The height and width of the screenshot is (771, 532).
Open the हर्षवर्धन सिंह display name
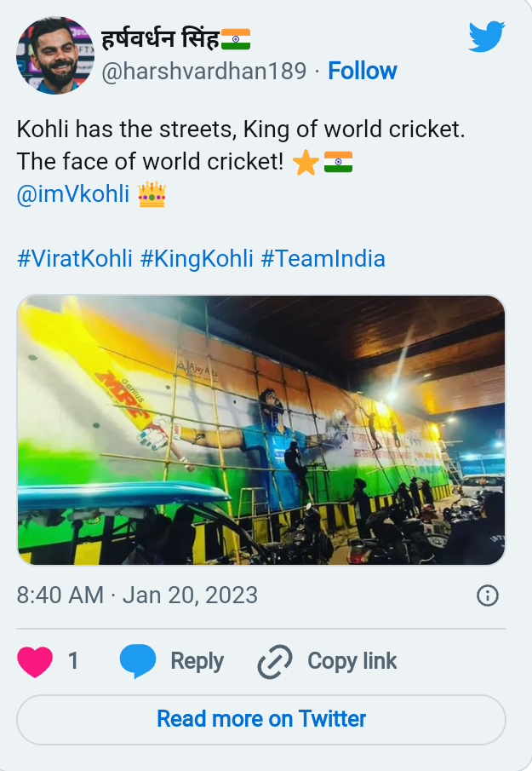(x=161, y=39)
